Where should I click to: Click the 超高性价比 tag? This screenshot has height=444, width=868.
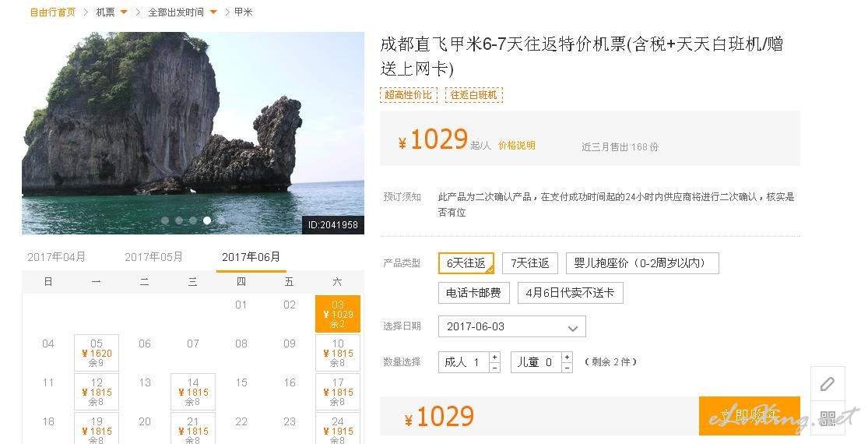(x=409, y=95)
